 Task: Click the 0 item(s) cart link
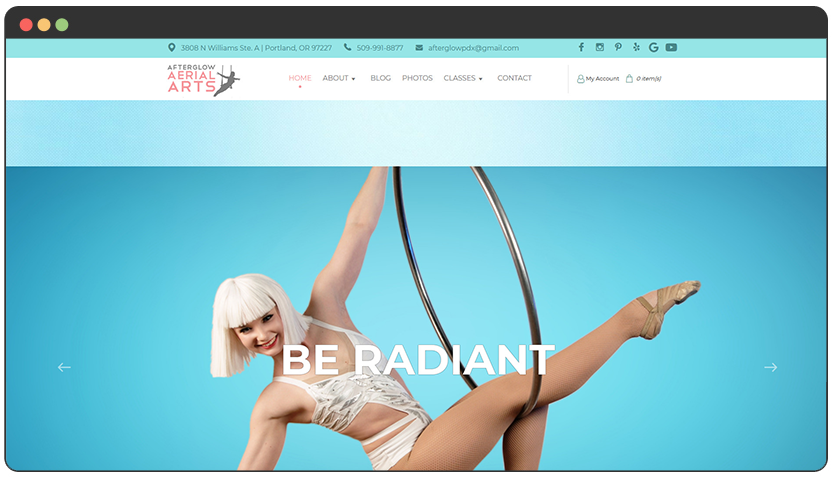coord(649,79)
